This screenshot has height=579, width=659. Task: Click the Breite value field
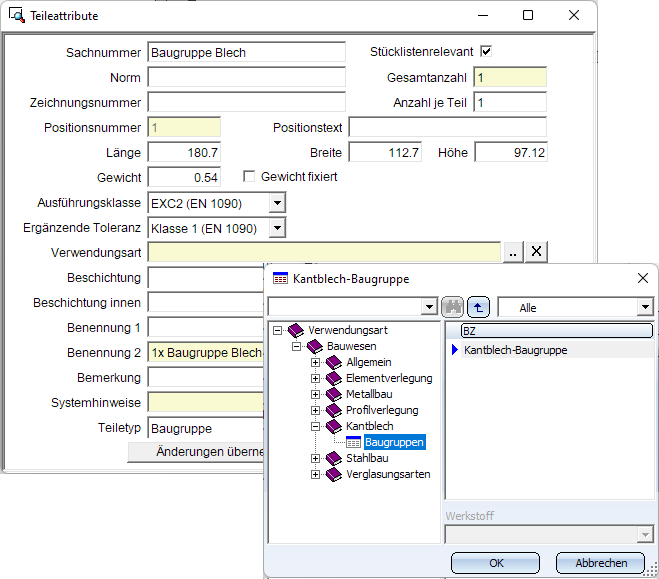coord(385,152)
